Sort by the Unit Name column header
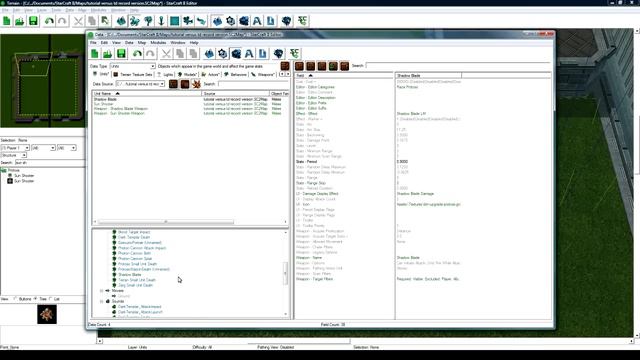This screenshot has height=360, width=640. click(x=147, y=93)
